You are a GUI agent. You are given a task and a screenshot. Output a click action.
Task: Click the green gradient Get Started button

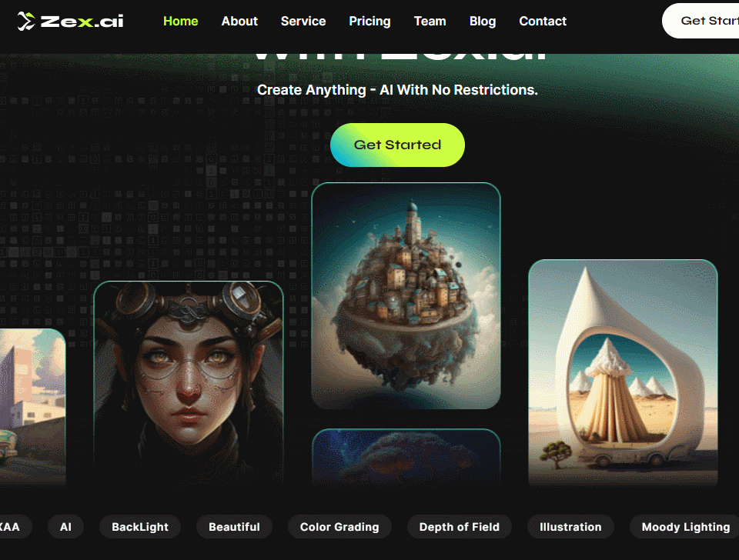pyautogui.click(x=397, y=145)
